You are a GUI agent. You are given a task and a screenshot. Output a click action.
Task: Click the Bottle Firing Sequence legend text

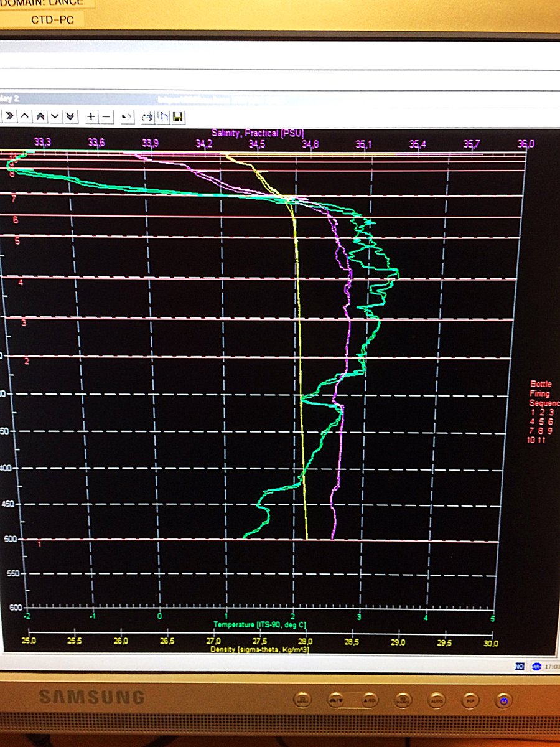(x=544, y=393)
